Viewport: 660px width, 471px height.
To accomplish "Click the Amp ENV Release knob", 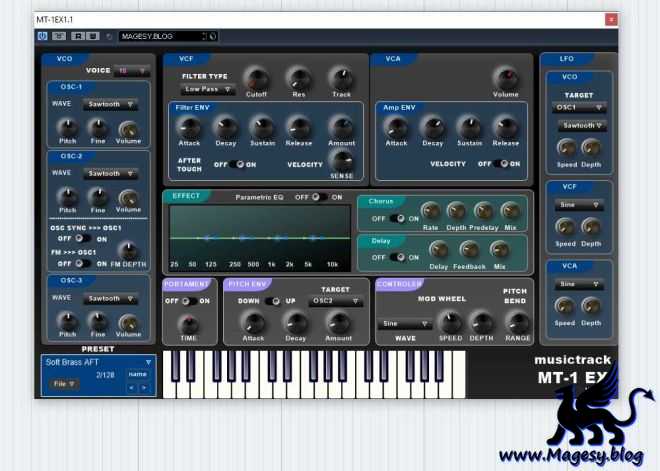I will (x=506, y=127).
